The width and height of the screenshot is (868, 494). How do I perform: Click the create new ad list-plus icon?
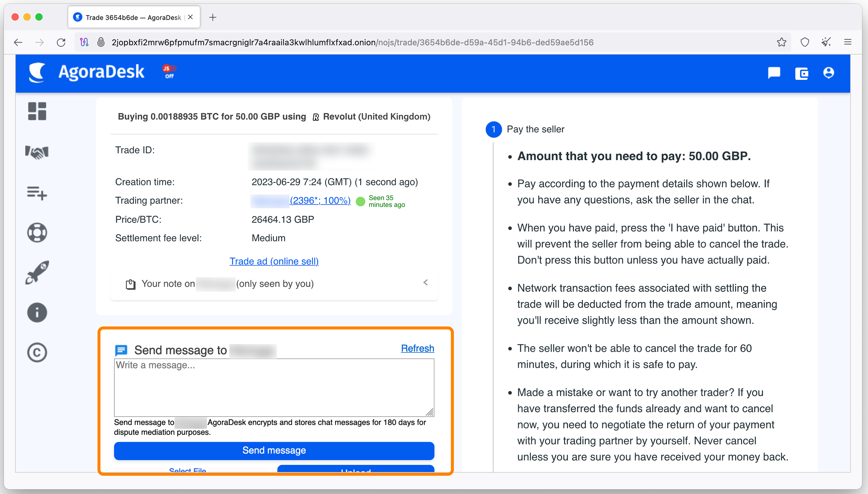pyautogui.click(x=37, y=193)
